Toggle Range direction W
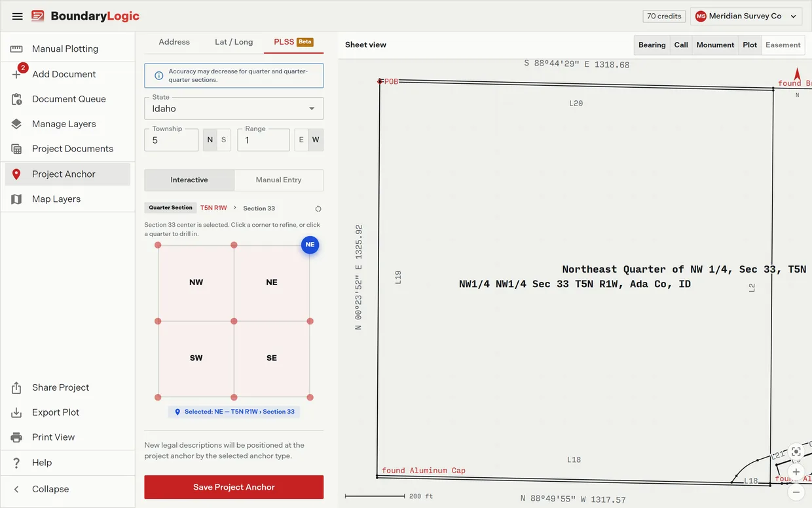The image size is (812, 508). tap(316, 140)
